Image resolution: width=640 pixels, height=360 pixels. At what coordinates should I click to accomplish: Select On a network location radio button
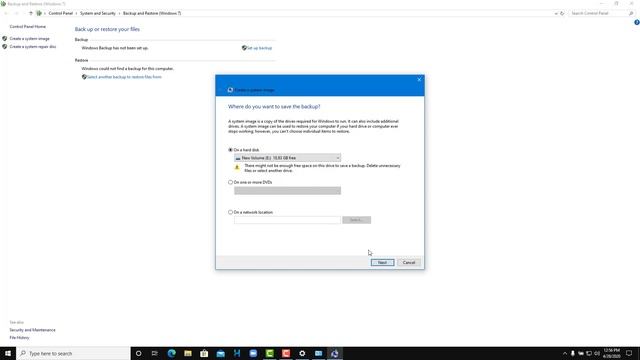tap(231, 212)
